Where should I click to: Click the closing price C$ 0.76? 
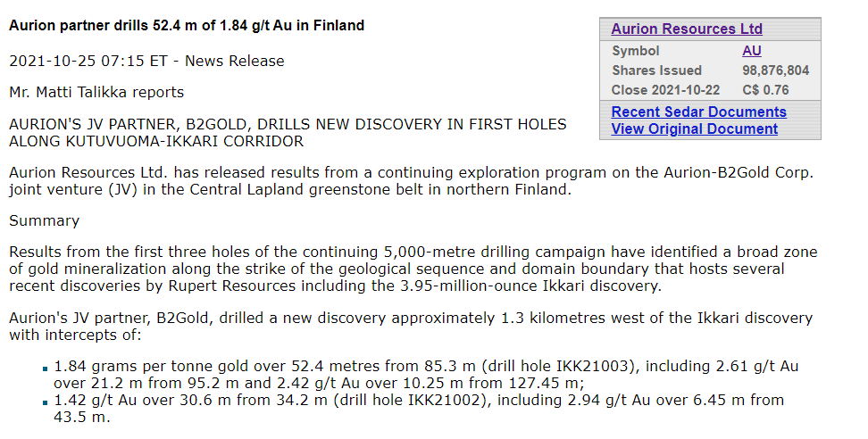point(765,90)
